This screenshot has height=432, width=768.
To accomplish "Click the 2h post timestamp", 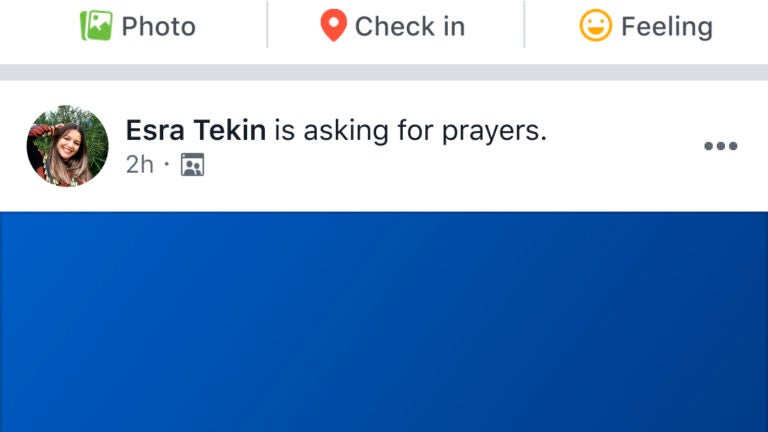I will 140,165.
